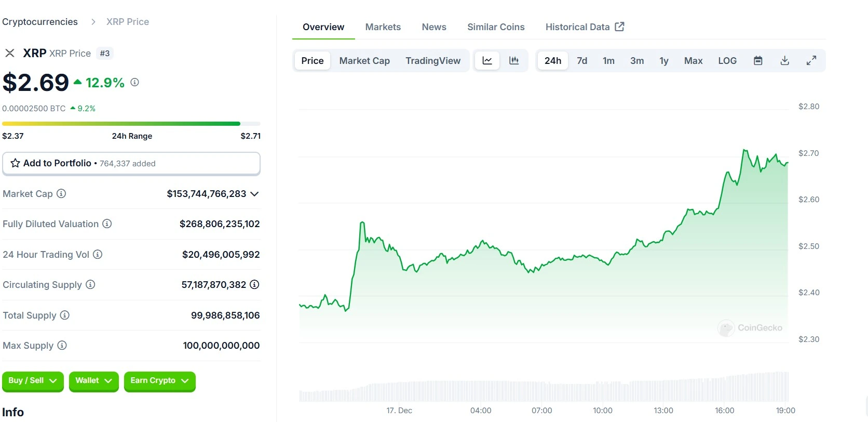Click the 99,986,858,106 total supply value
Viewport: 868px width, 422px height.
point(225,315)
